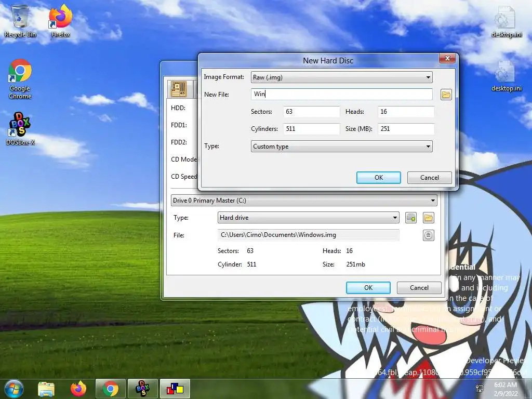The width and height of the screenshot is (532, 399).
Task: Click the New File text field
Action: click(341, 94)
